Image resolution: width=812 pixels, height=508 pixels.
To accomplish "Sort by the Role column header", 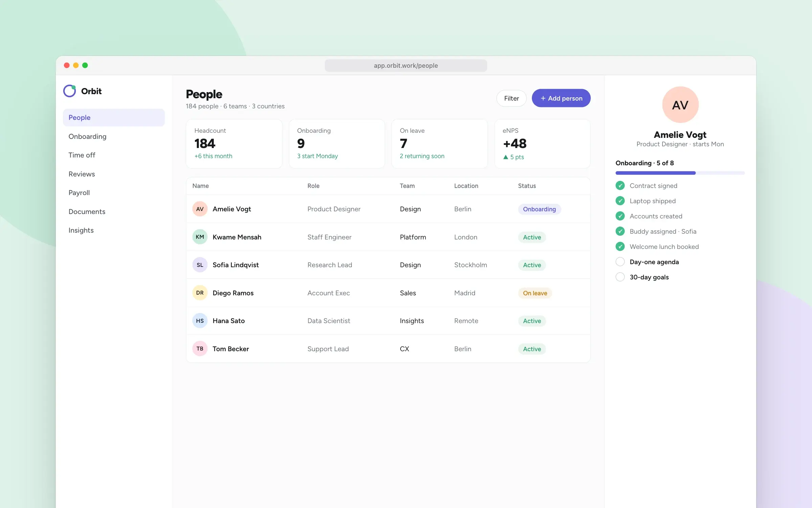I will pos(313,186).
